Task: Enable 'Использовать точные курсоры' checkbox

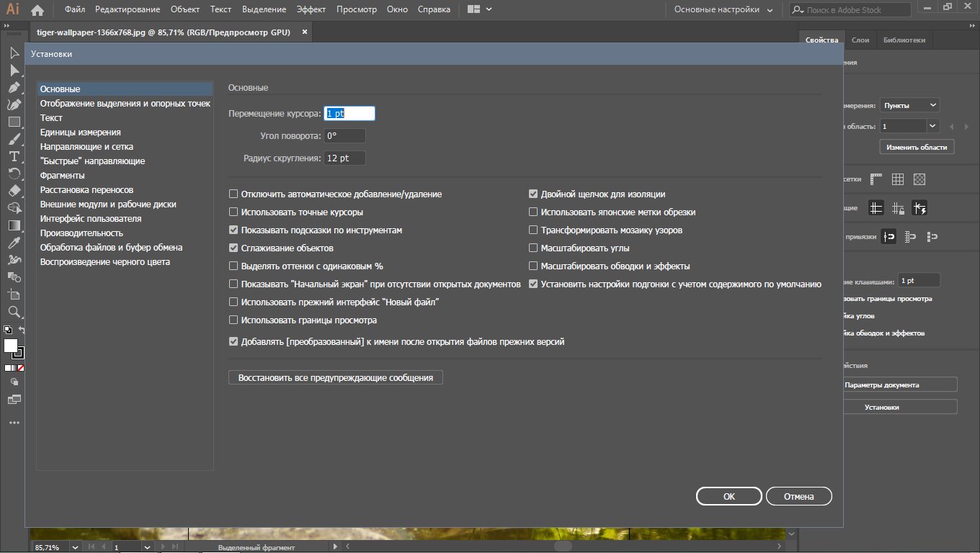Action: (x=233, y=212)
